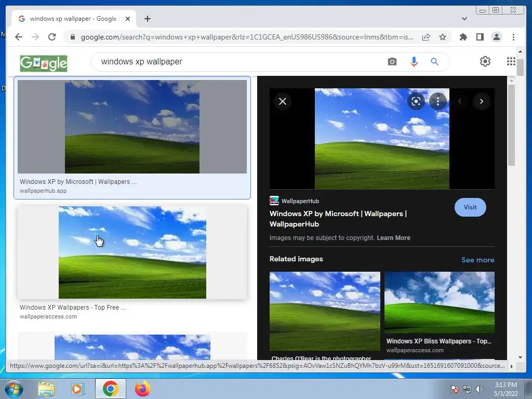
Task: Click the Visit button
Action: pyautogui.click(x=470, y=207)
